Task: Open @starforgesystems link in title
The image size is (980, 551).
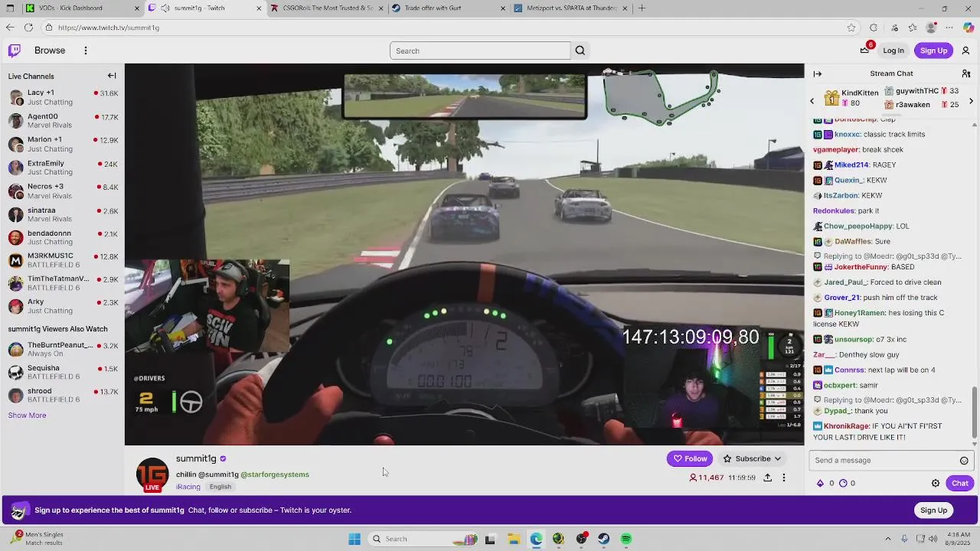Action: (275, 474)
